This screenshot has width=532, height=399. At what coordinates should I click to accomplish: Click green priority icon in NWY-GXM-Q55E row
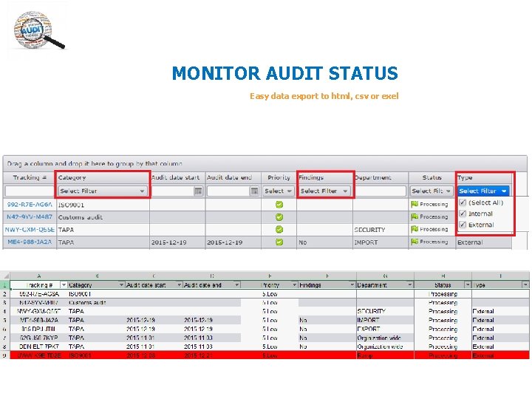[x=279, y=230]
